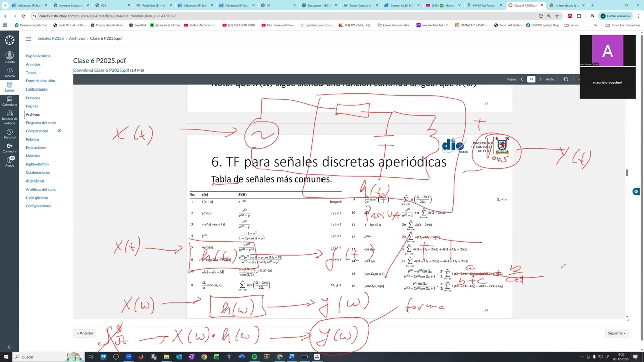Open Historial in global navigation
The height and width of the screenshot is (362, 644).
(x=9, y=133)
